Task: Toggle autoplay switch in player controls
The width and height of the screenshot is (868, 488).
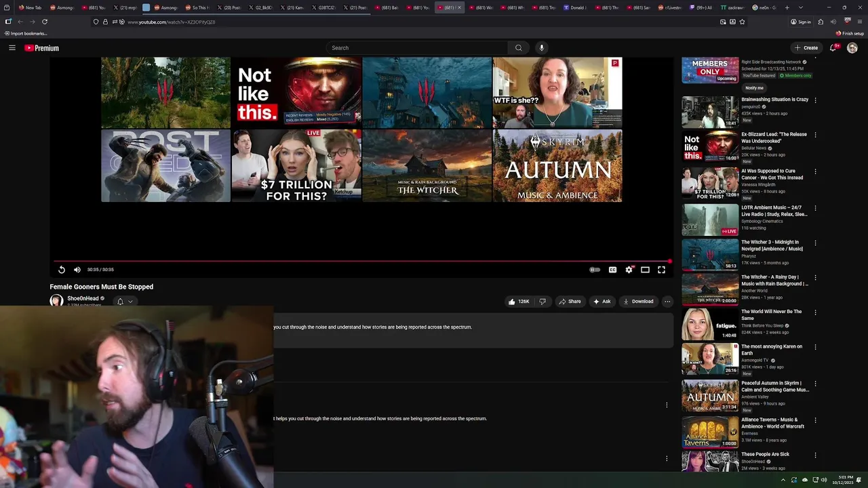Action: tap(595, 270)
